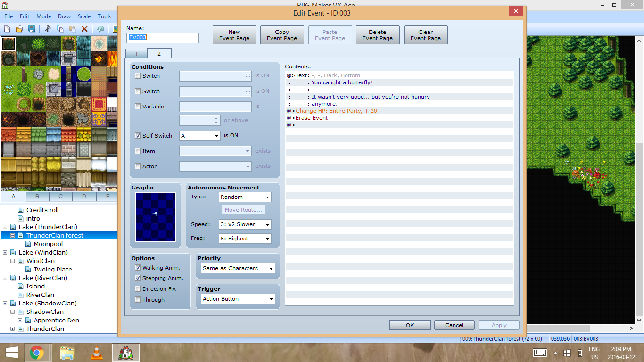The image size is (644, 362).
Task: Enable the Actor condition checkbox
Action: (138, 166)
